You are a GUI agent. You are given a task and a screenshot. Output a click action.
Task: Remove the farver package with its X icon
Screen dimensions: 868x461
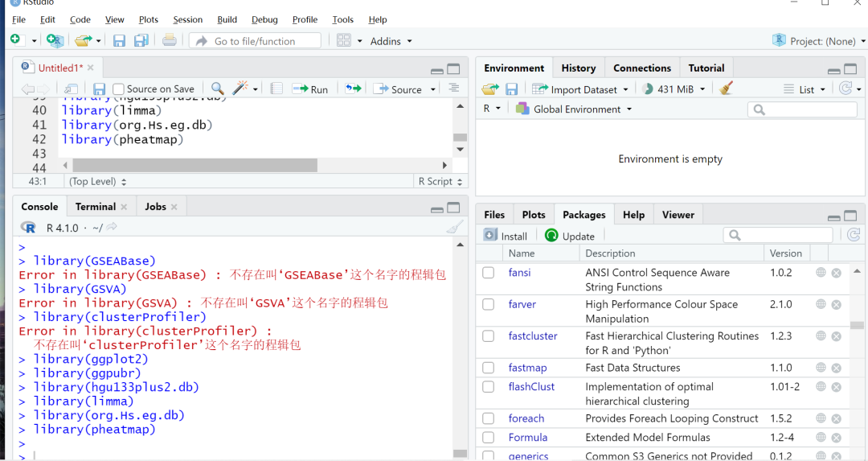pos(837,305)
